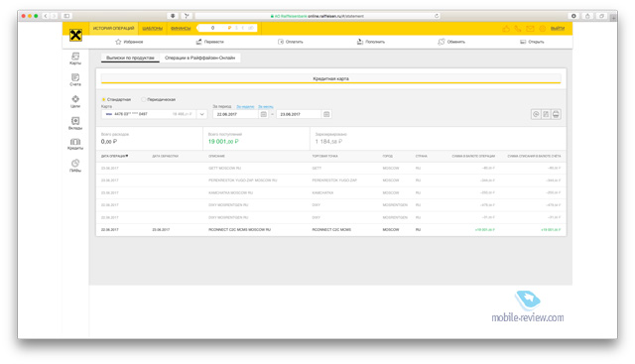Click start date field 22.06.2017

point(236,114)
